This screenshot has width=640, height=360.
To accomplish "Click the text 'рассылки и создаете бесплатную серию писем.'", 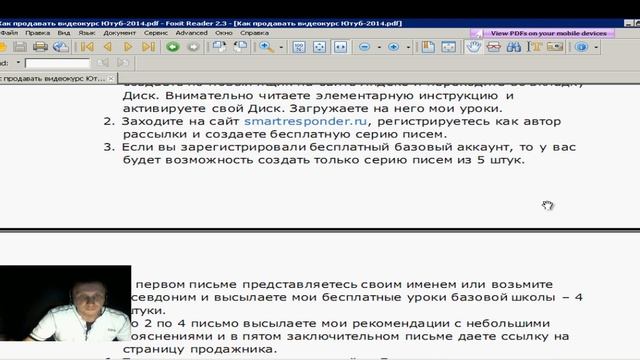I will (x=285, y=134).
